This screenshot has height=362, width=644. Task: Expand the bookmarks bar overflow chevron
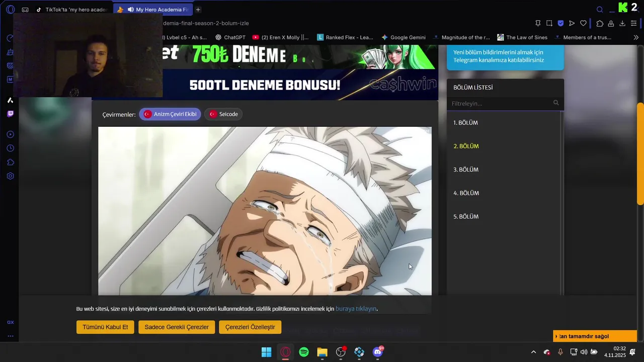[636, 37]
